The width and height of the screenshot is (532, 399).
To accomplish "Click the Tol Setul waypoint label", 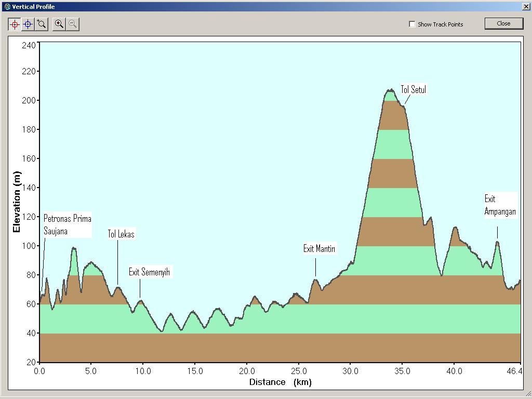I will point(413,90).
